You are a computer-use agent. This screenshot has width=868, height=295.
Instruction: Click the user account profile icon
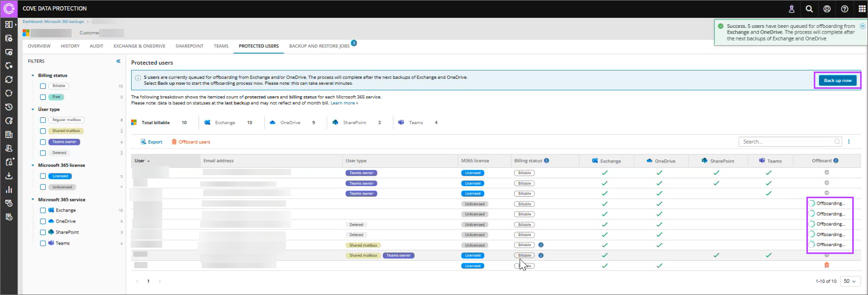tap(827, 9)
